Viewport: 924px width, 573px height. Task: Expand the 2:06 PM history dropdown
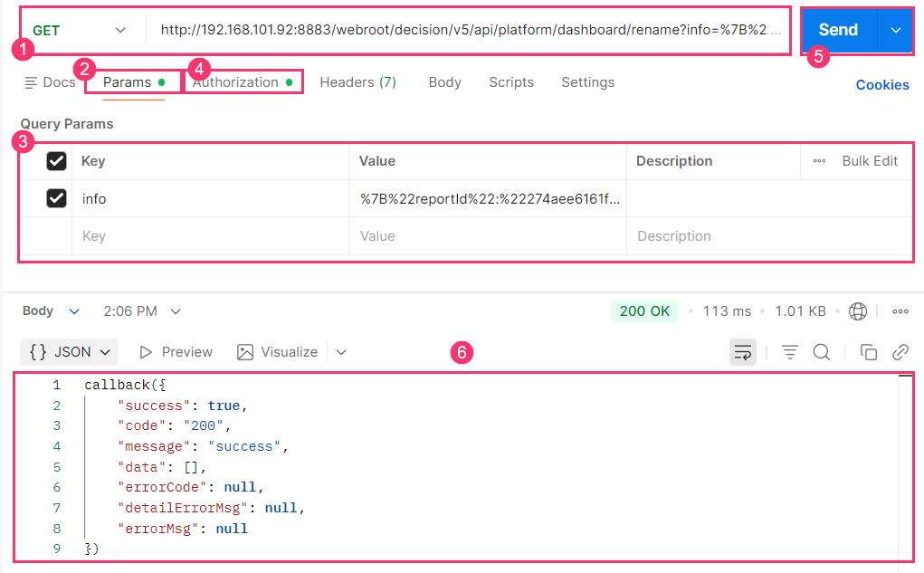click(176, 311)
